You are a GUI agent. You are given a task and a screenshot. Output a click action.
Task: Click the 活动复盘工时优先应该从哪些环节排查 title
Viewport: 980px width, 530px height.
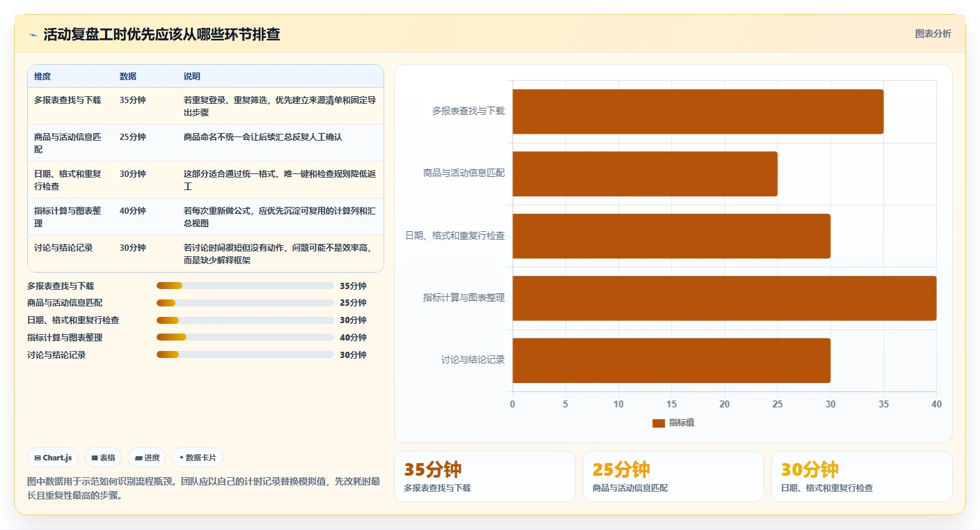point(161,35)
